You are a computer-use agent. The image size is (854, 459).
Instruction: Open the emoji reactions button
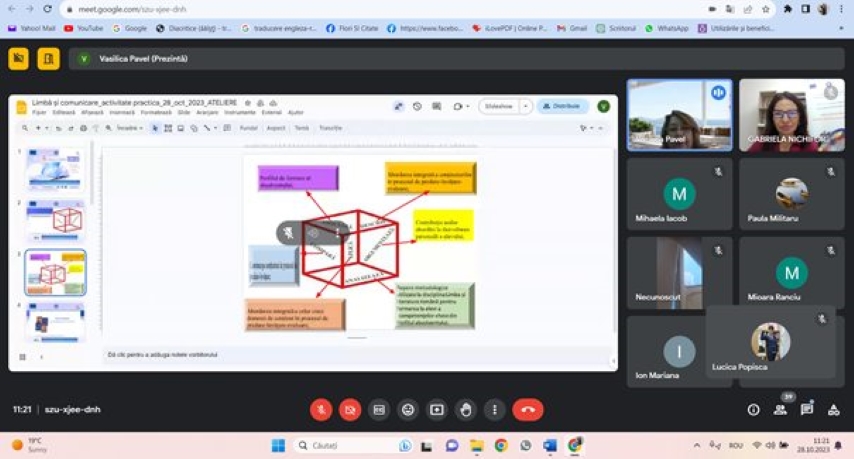(408, 409)
